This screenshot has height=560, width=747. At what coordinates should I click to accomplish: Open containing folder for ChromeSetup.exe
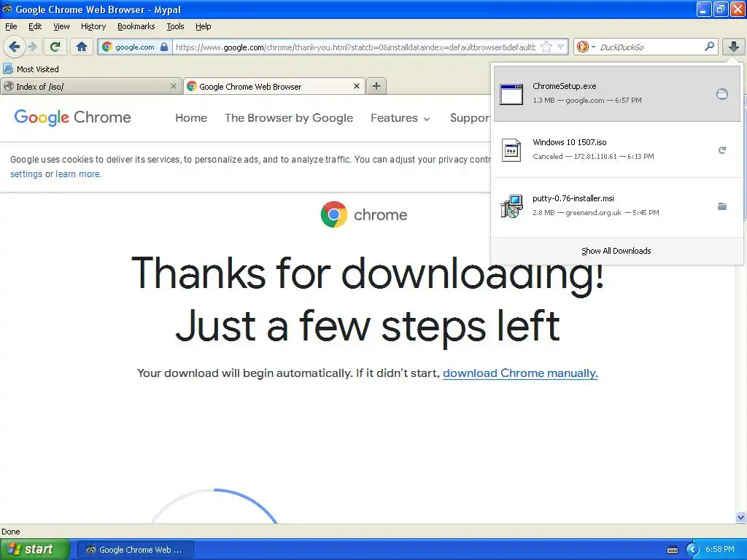pos(722,94)
